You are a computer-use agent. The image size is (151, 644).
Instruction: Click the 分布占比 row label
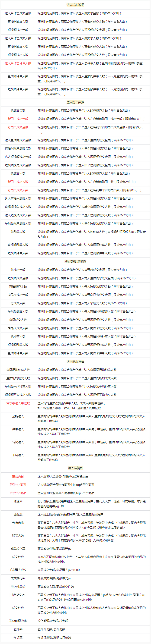click(18, 522)
